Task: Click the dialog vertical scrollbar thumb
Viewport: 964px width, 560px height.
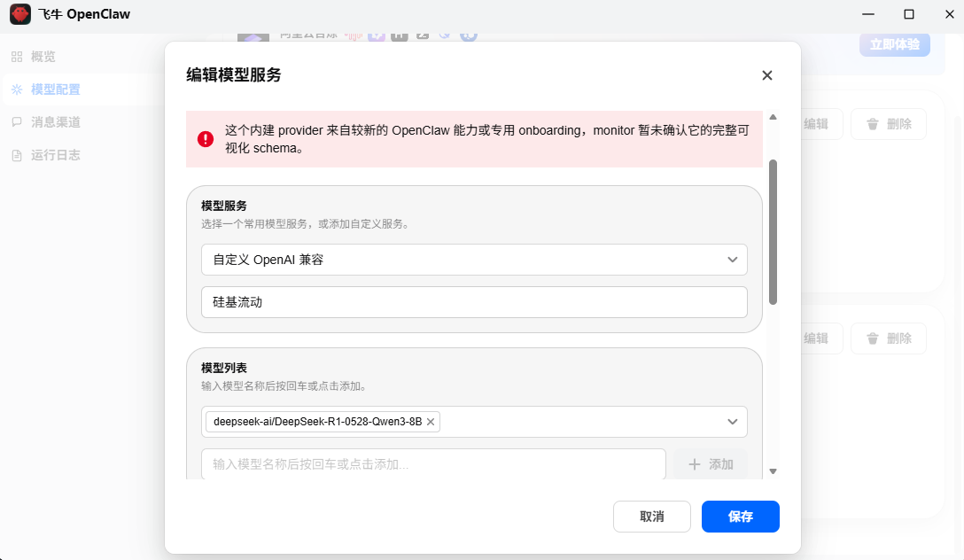Action: 773,230
